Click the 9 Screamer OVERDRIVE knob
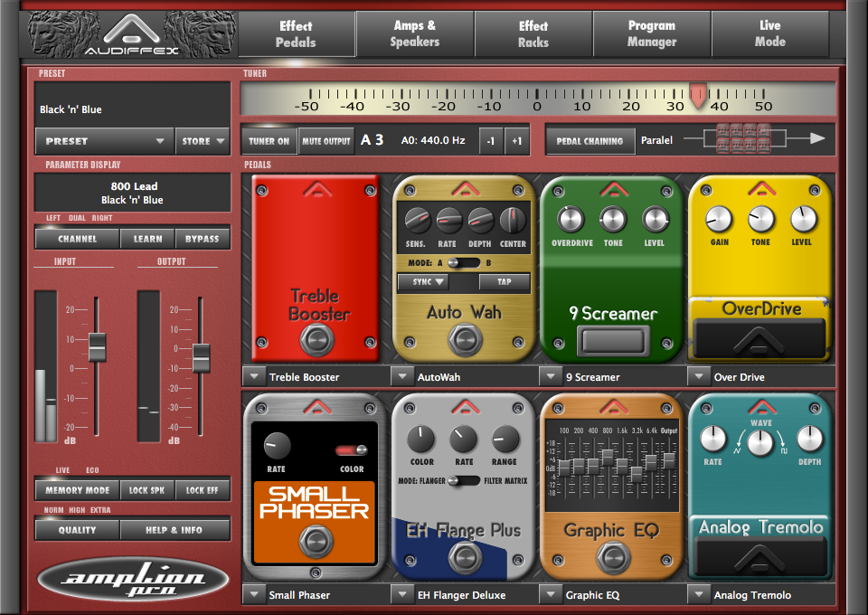868x615 pixels. 571,219
